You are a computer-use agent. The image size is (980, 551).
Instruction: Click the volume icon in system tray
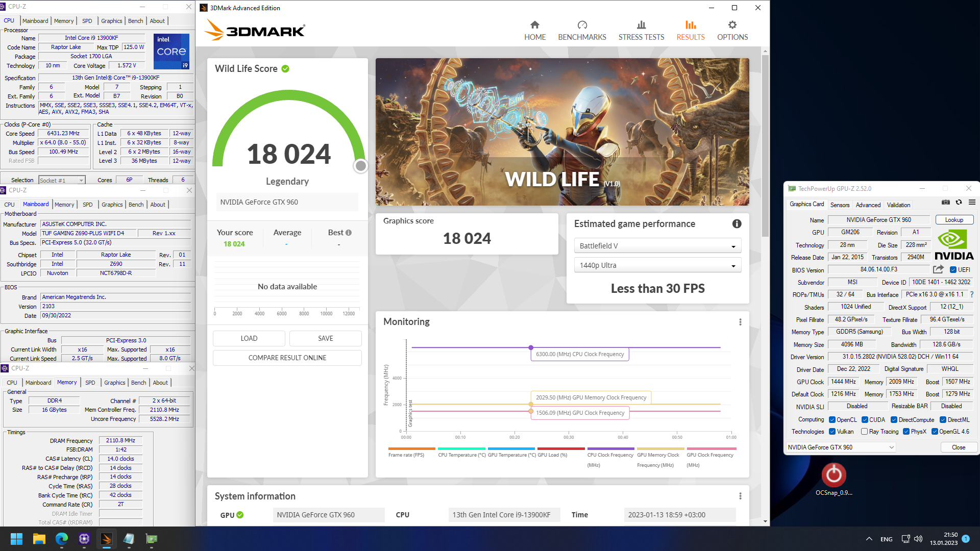(918, 539)
